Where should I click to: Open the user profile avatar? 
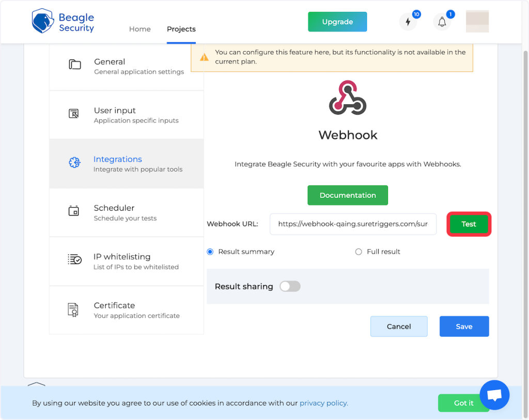477,22
